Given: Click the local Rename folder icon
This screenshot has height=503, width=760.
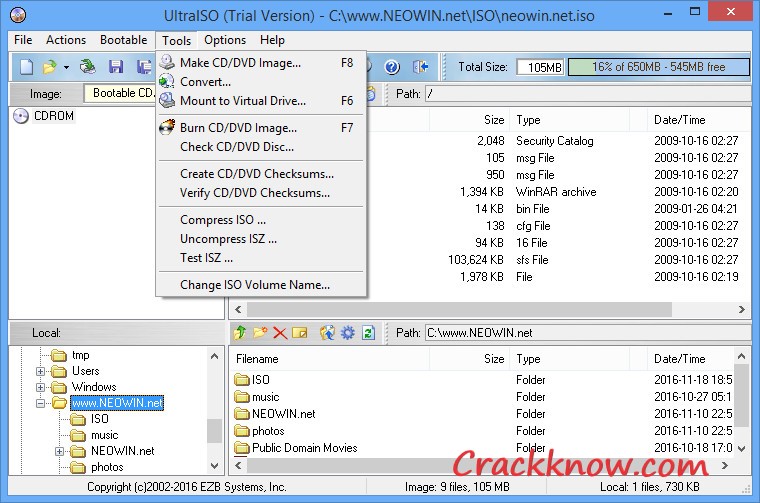Looking at the screenshot, I should pyautogui.click(x=300, y=333).
